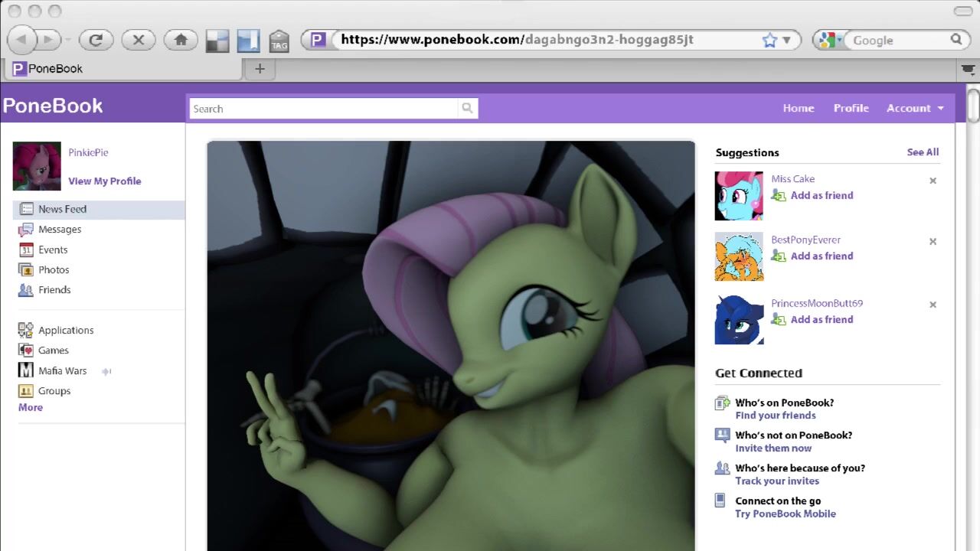Click the browser home button
Viewport: 980px width, 551px height.
click(x=181, y=40)
